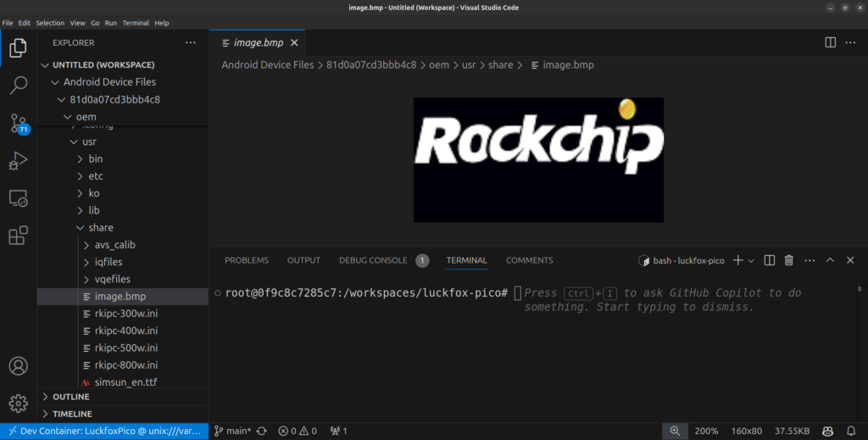Open forwarded ports indicator showing 1
Screen dimensions: 868x440
(x=338, y=431)
